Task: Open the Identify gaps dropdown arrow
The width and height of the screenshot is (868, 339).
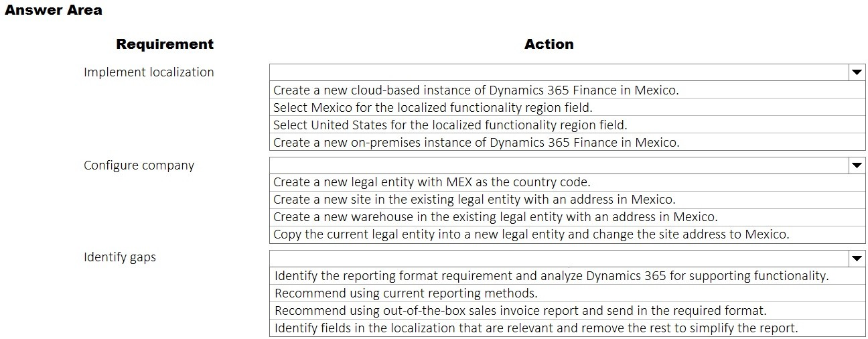Action: 857,258
